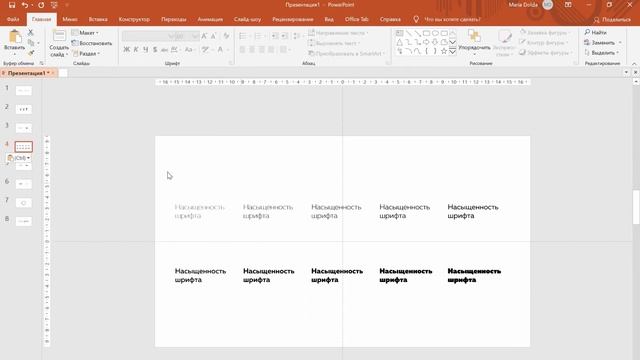Open the Макет layout dropdown

(x=86, y=33)
